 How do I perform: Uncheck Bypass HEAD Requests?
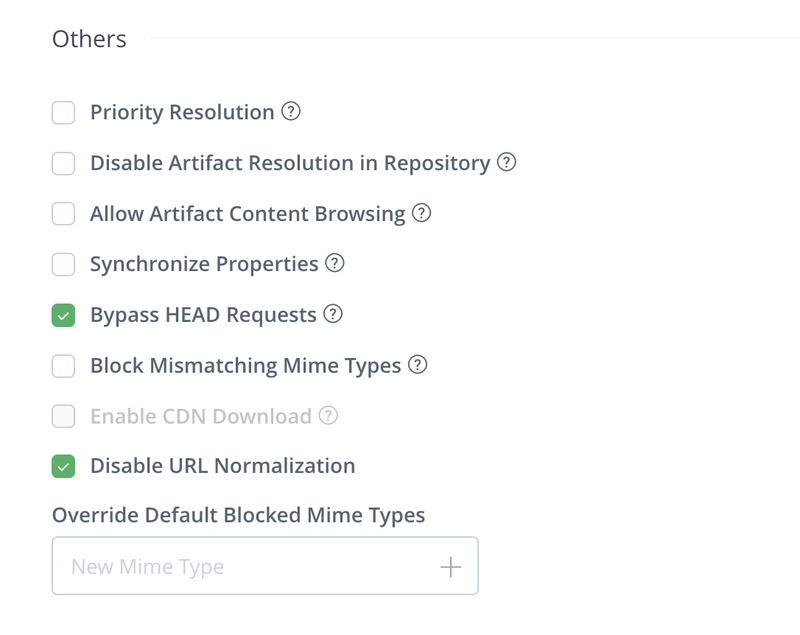64,316
